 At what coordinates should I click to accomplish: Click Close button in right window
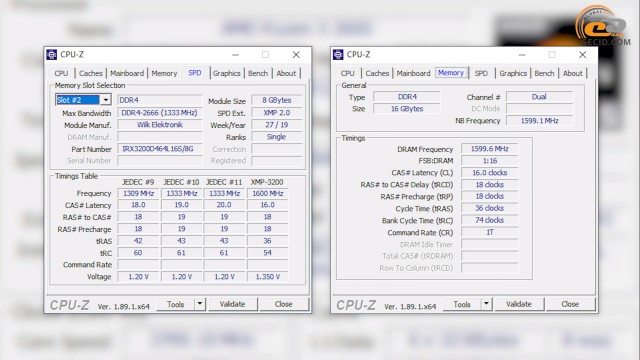coord(570,304)
